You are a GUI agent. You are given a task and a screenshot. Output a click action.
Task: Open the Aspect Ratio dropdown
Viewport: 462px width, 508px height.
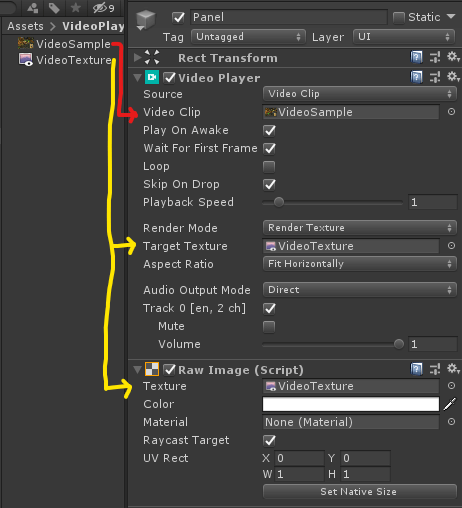click(359, 264)
